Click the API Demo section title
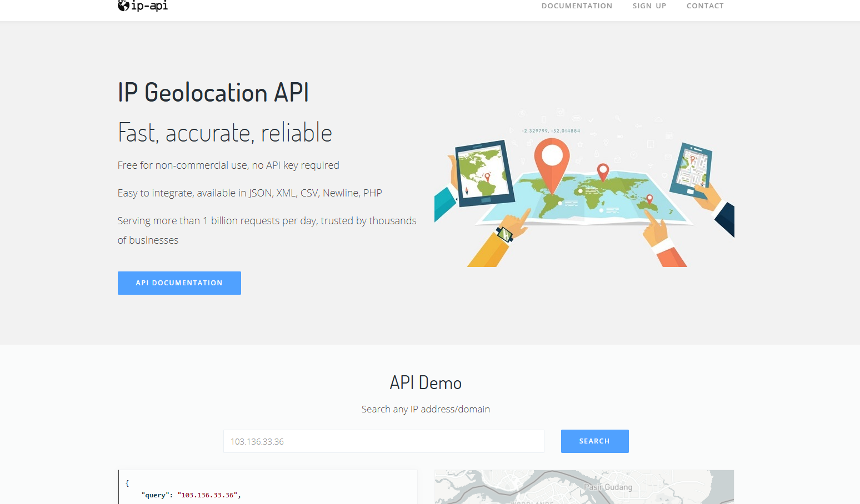Screen dimensions: 860x504 tap(426, 383)
